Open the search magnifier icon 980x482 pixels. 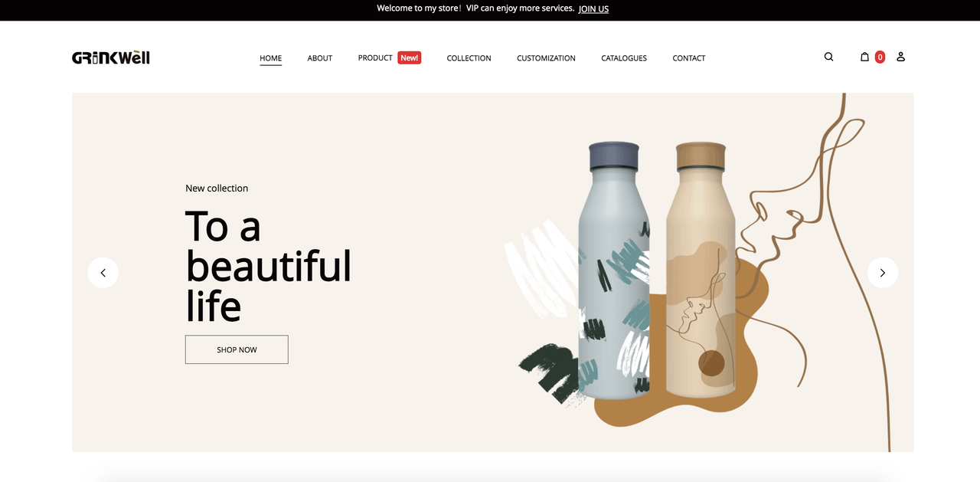(x=828, y=57)
